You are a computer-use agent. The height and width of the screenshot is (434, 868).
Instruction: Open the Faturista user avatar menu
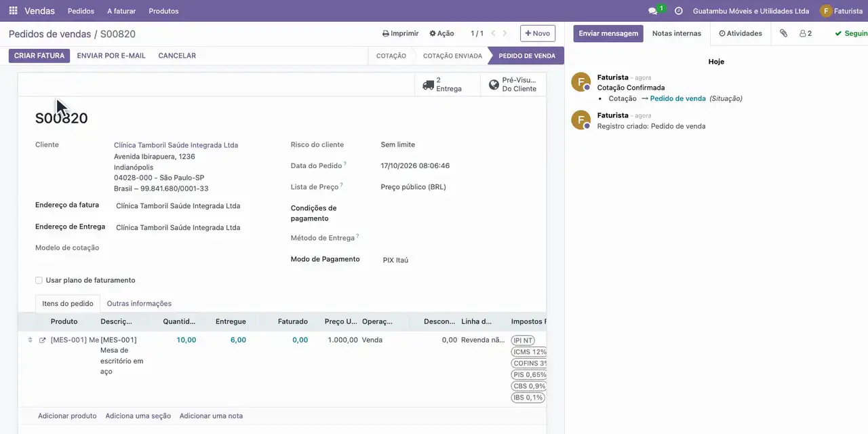[x=841, y=11]
